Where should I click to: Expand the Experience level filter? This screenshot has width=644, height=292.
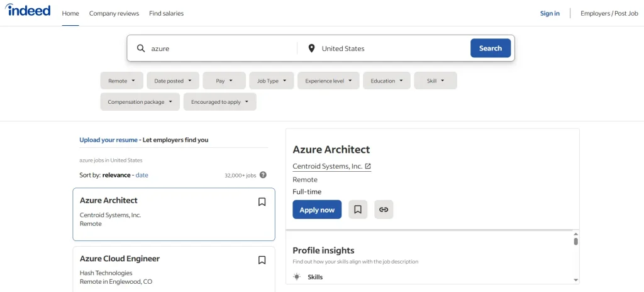pyautogui.click(x=328, y=81)
